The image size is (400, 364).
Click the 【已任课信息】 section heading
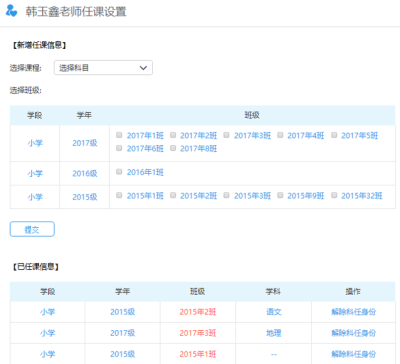click(36, 267)
